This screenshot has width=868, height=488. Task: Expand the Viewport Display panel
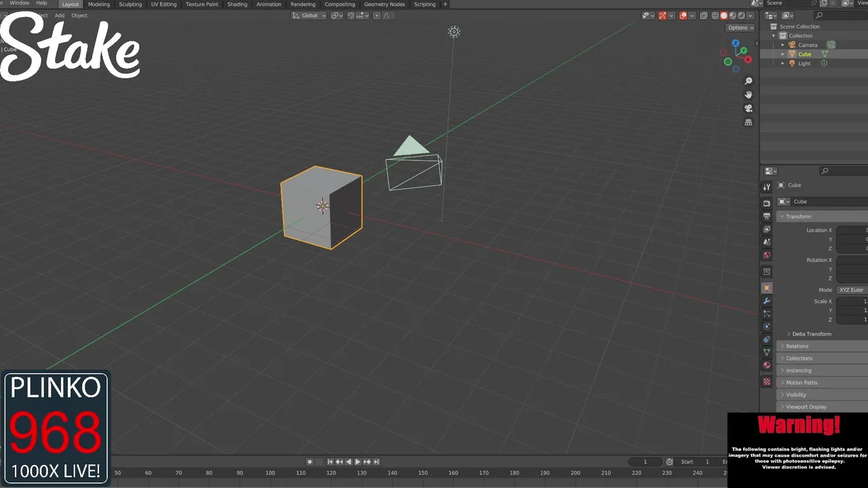(x=822, y=407)
